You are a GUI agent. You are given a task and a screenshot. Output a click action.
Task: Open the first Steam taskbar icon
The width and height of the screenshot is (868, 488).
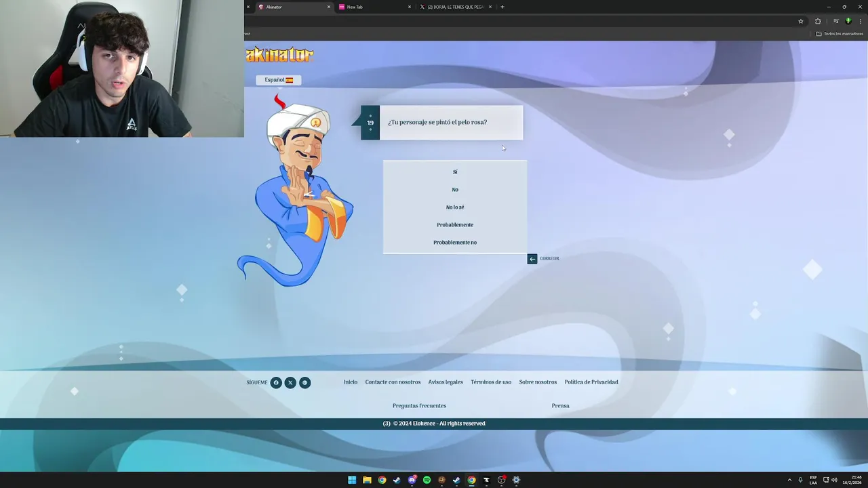point(397,480)
